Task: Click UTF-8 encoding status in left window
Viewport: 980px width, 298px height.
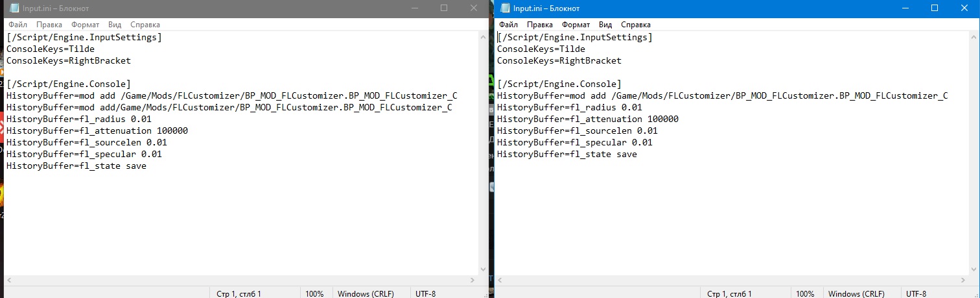Action: 425,293
